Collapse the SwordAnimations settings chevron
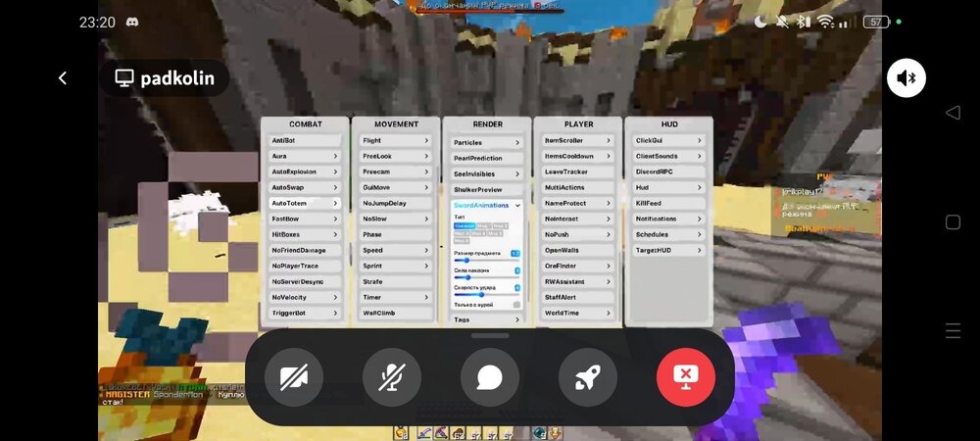 [x=517, y=206]
